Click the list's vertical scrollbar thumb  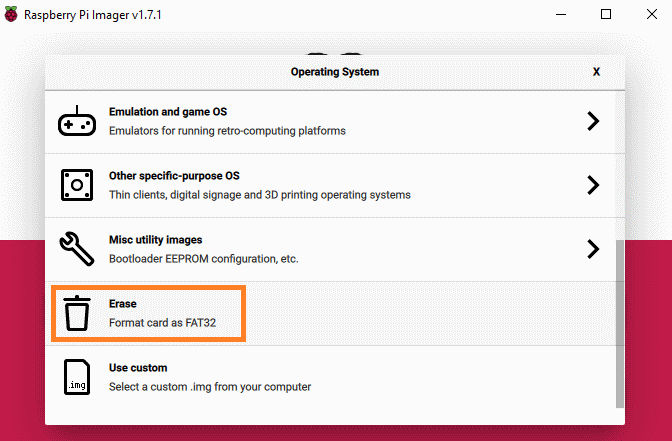[620, 324]
